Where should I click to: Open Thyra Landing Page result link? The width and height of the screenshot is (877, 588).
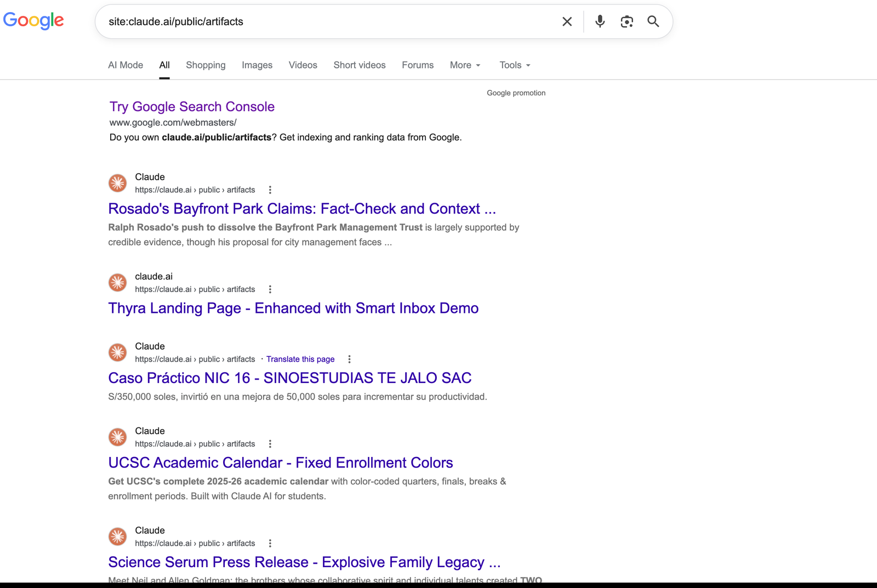click(x=293, y=309)
